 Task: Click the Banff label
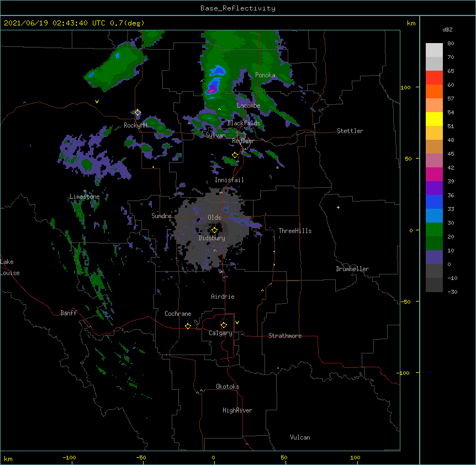coord(68,313)
